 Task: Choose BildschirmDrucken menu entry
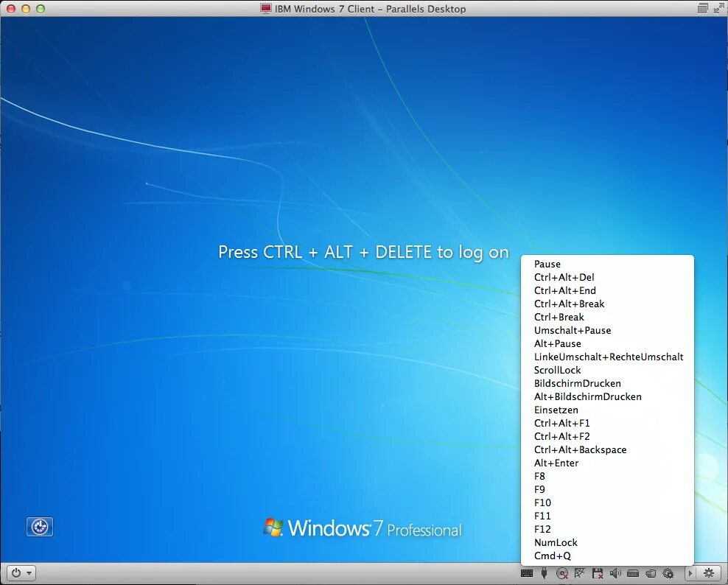[x=607, y=384]
